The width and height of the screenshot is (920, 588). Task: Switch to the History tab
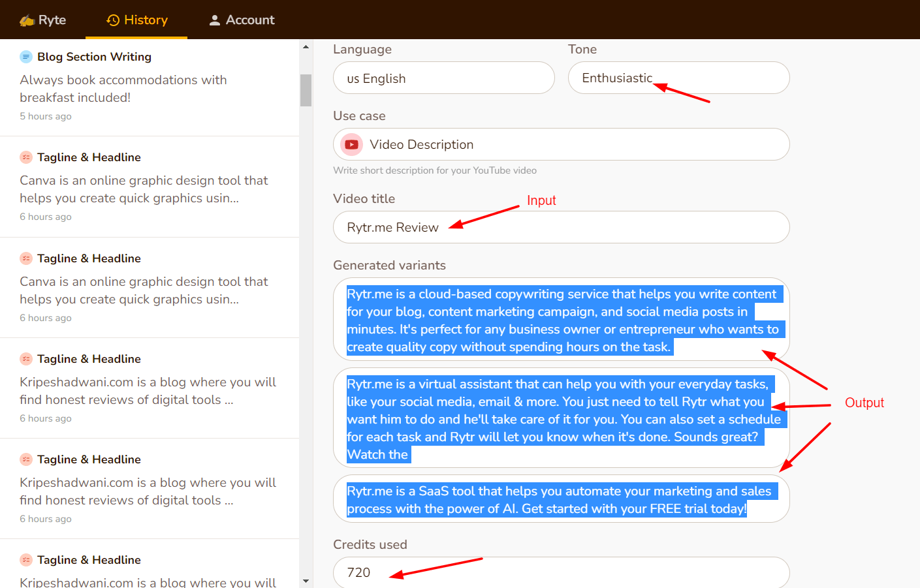point(137,20)
